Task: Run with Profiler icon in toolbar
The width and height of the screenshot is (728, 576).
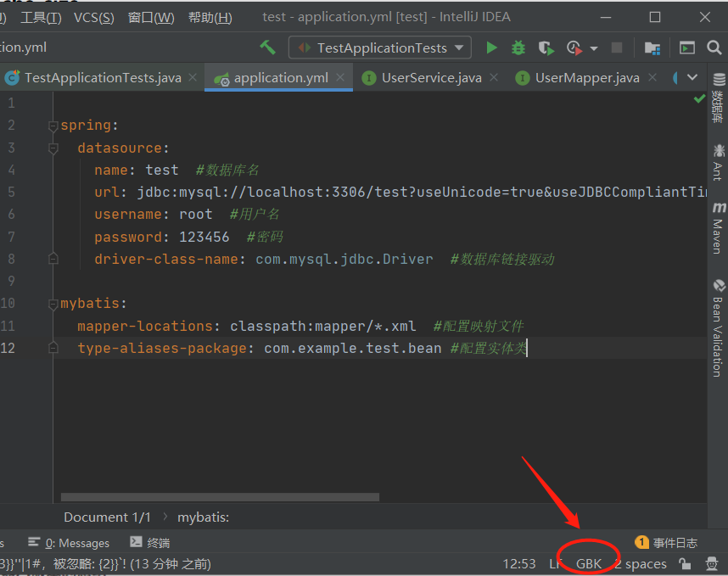Action: [574, 48]
